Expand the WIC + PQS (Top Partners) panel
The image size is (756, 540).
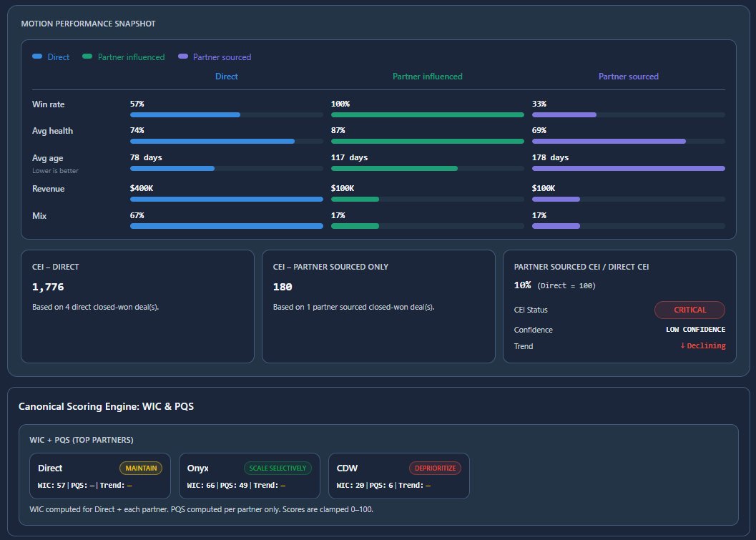pyautogui.click(x=378, y=478)
